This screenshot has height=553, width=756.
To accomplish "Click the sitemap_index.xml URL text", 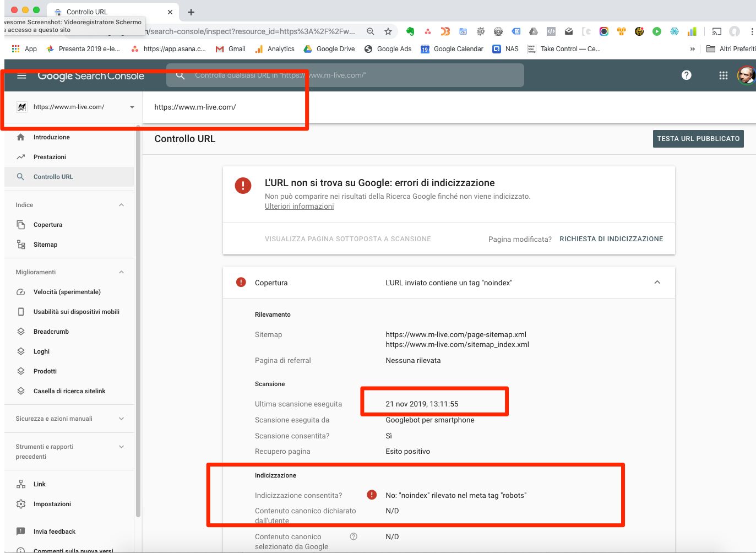I will pyautogui.click(x=457, y=344).
